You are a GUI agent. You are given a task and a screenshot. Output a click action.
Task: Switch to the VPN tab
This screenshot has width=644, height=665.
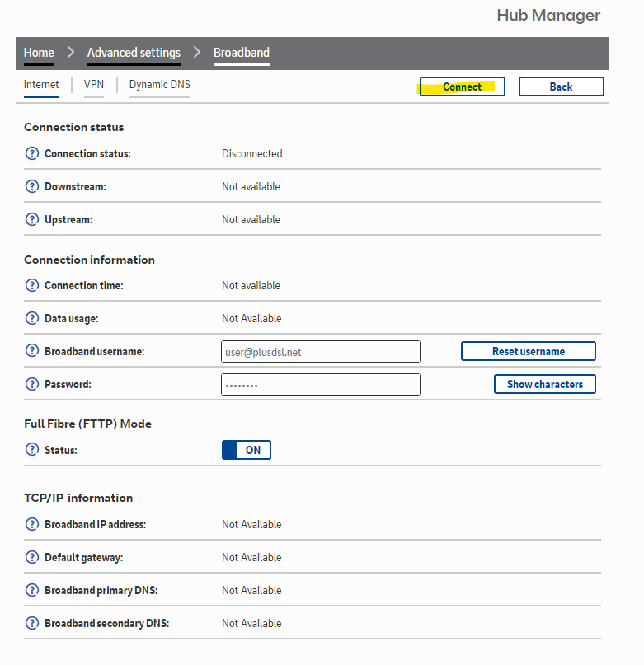(94, 85)
